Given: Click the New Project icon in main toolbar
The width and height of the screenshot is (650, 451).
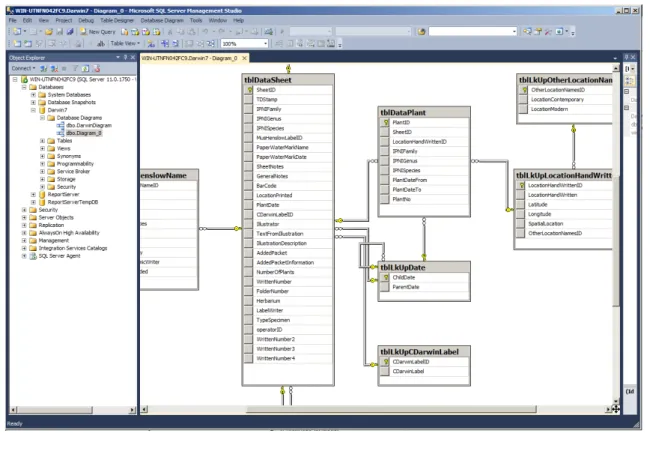Looking at the screenshot, I should tap(17, 32).
